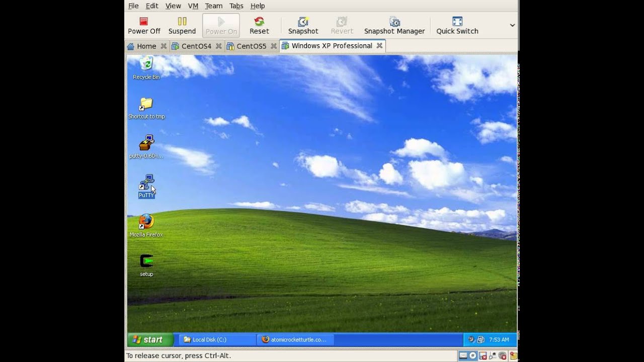Viewport: 644px width, 362px height.
Task: Activate Quick Switch mode
Action: click(x=457, y=26)
